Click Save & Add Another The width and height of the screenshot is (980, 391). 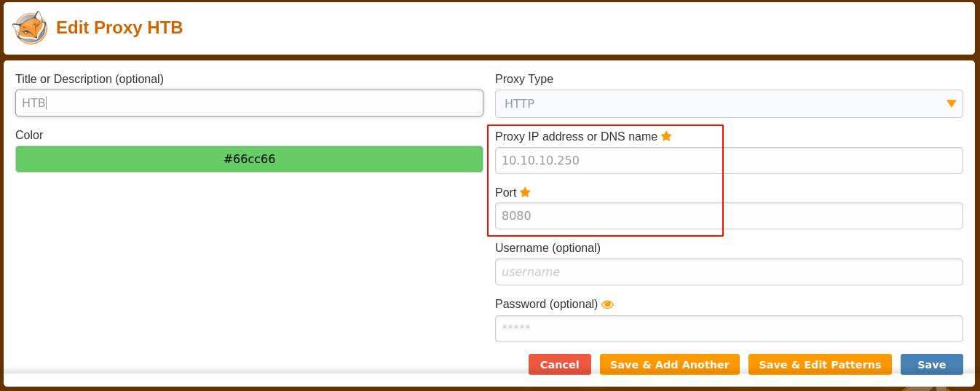[x=669, y=365]
